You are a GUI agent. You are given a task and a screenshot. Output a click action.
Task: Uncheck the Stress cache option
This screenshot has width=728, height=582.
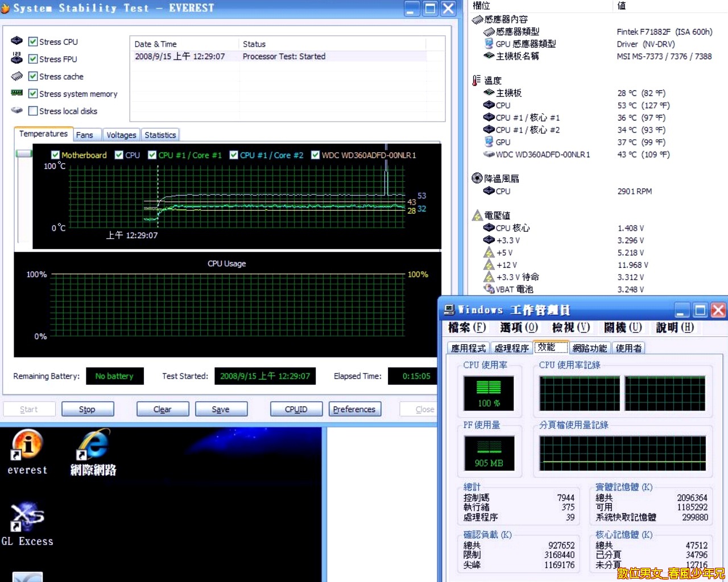(33, 76)
